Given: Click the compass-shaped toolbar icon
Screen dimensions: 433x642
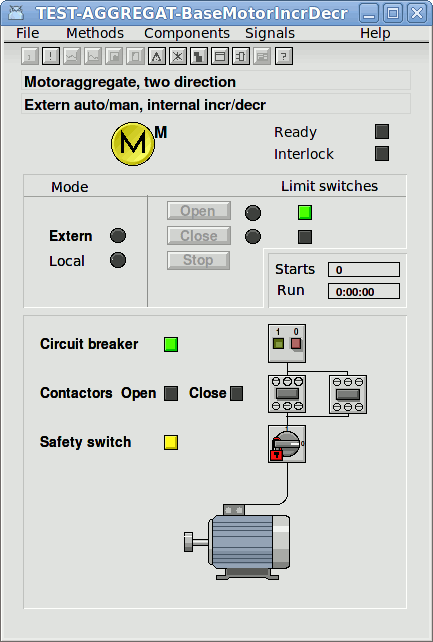Looking at the screenshot, I should [x=156, y=57].
